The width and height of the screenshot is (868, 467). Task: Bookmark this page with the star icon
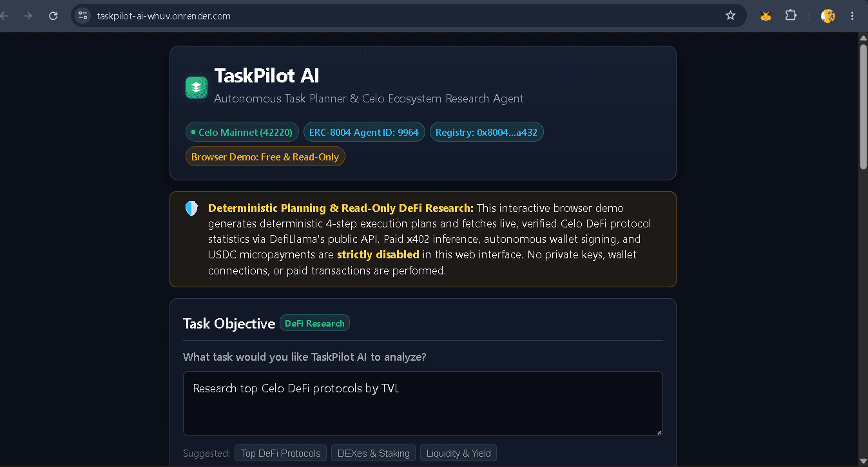tap(730, 15)
